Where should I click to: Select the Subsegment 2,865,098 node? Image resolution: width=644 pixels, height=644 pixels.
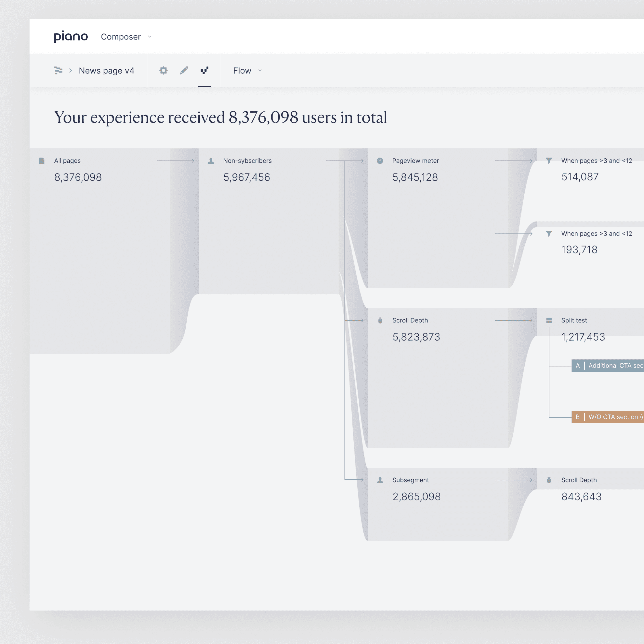pos(416,496)
